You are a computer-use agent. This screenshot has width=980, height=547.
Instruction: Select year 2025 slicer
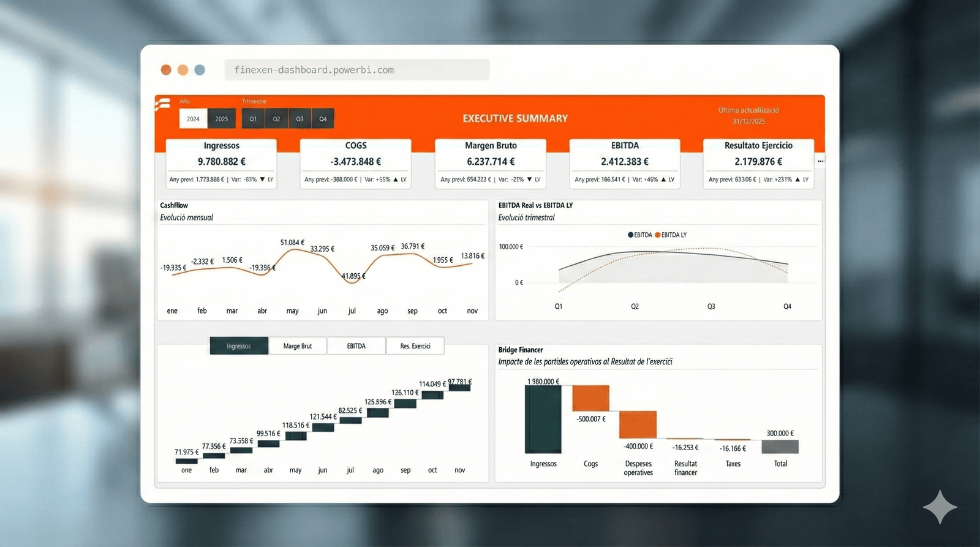pyautogui.click(x=222, y=119)
